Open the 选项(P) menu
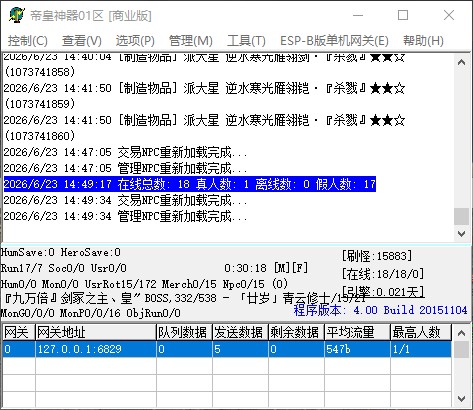This screenshot has height=410, width=473. (135, 41)
